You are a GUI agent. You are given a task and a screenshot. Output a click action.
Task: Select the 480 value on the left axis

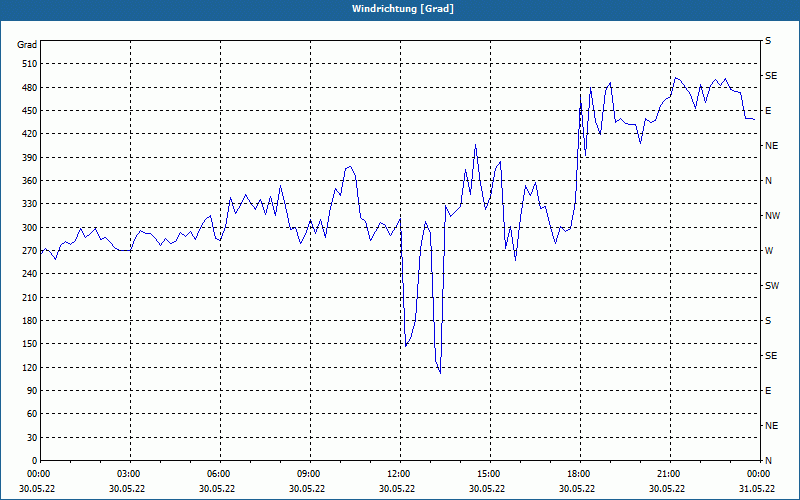30,88
